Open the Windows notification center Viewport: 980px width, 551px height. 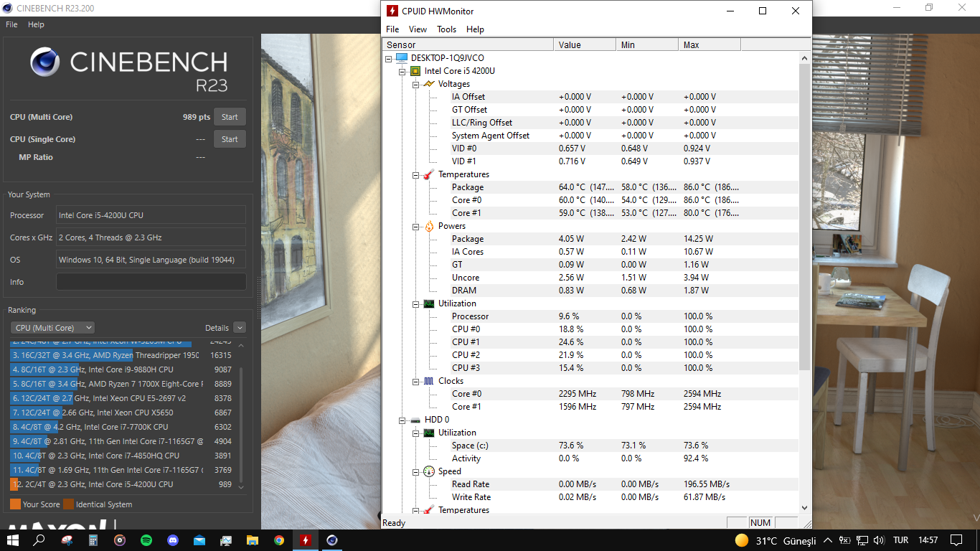point(956,540)
